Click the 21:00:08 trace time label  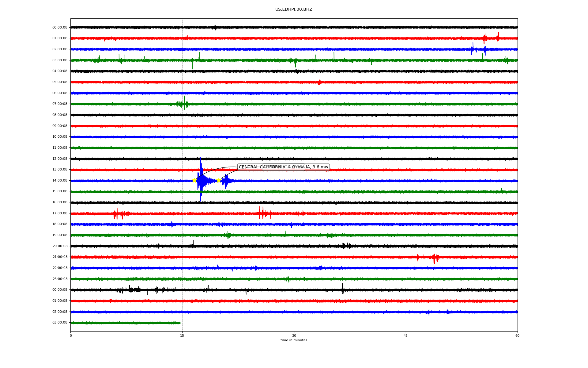pos(60,257)
